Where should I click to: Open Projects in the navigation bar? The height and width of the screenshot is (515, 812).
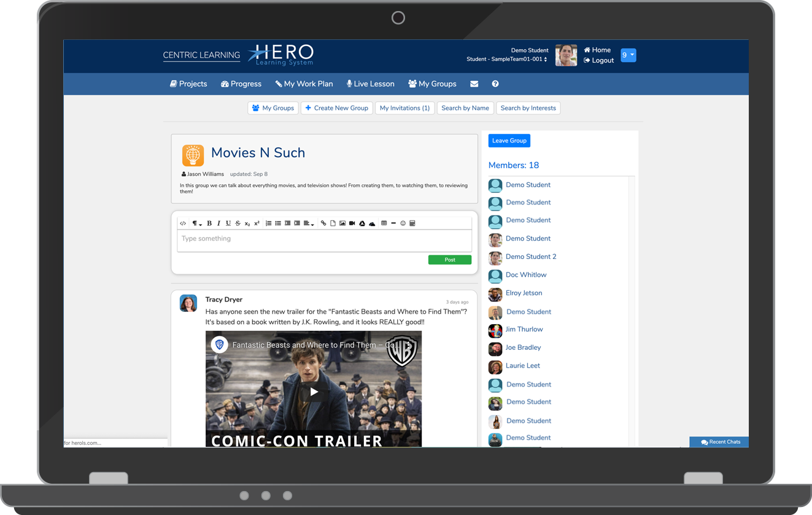188,84
